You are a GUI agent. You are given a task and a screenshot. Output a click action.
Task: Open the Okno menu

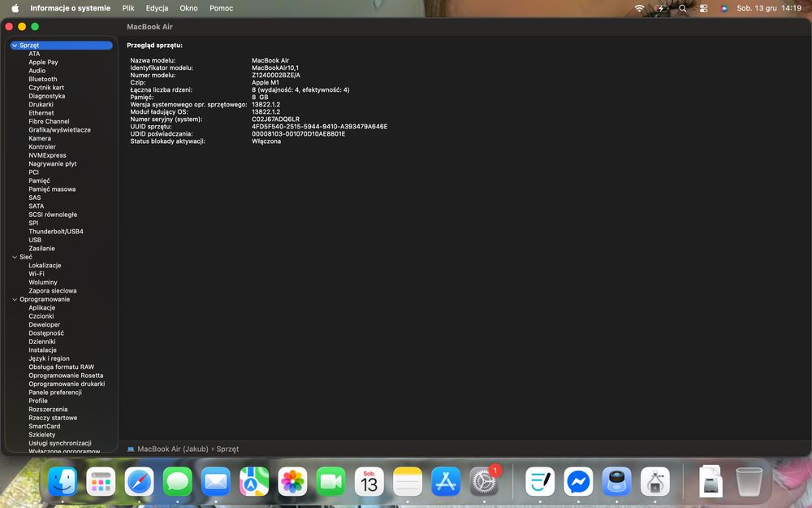188,8
